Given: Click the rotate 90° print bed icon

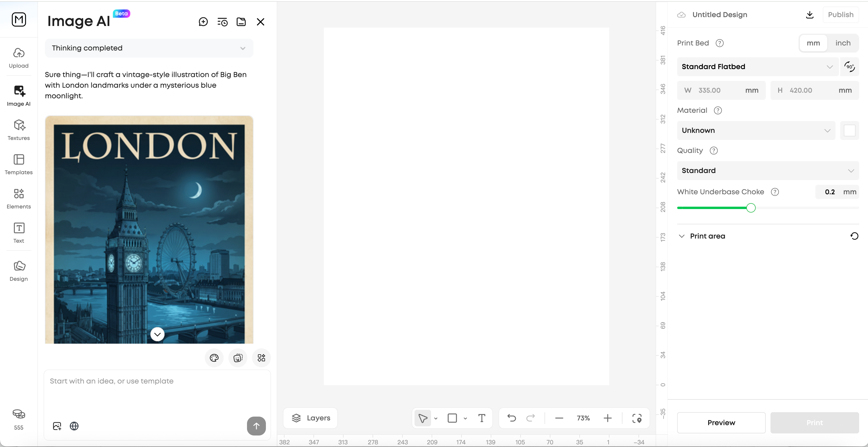Looking at the screenshot, I should (x=849, y=67).
